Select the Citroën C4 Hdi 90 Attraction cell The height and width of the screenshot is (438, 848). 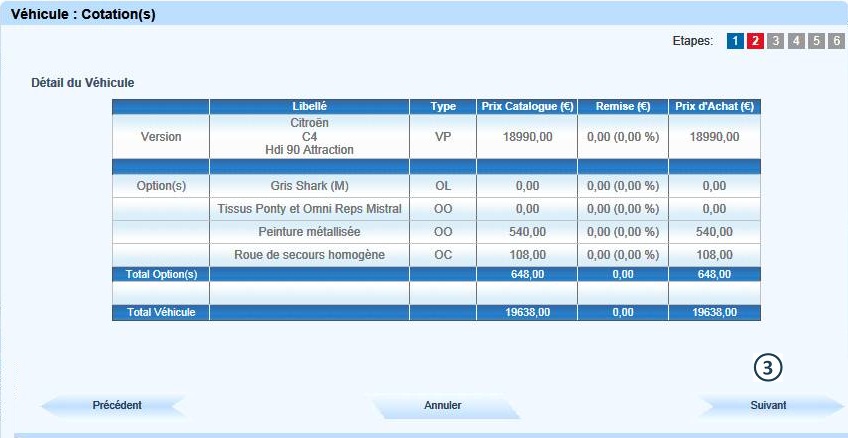[309, 136]
